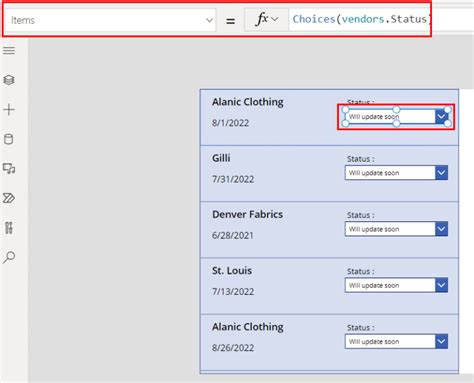Click the 6/28/2021 date label
The image size is (474, 383).
point(233,236)
